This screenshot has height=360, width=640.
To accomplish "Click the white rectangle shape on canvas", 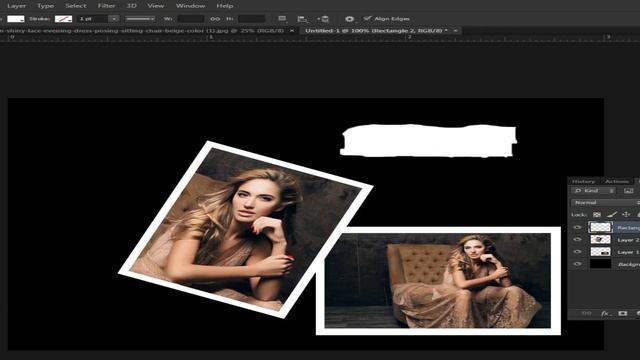I will click(429, 141).
